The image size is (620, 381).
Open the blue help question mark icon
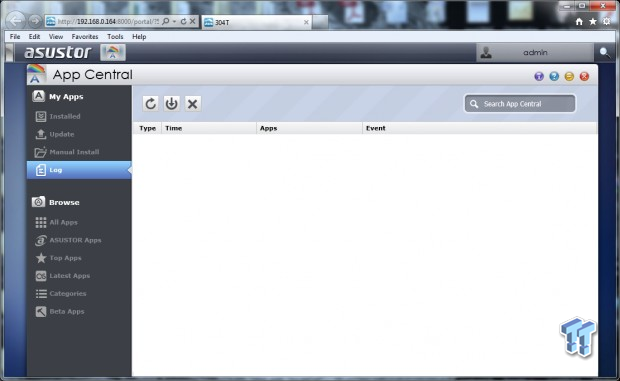(554, 76)
